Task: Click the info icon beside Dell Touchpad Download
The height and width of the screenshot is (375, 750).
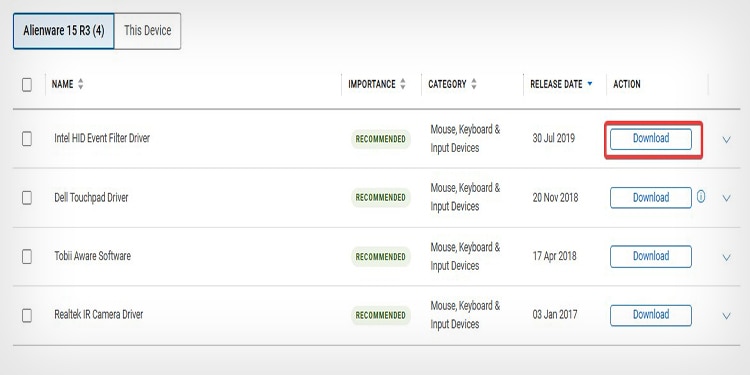Action: 701,197
